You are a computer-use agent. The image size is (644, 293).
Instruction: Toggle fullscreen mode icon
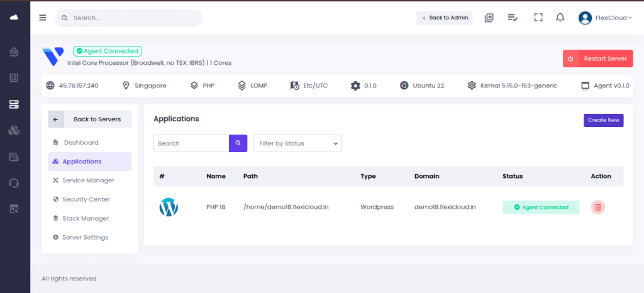(538, 18)
